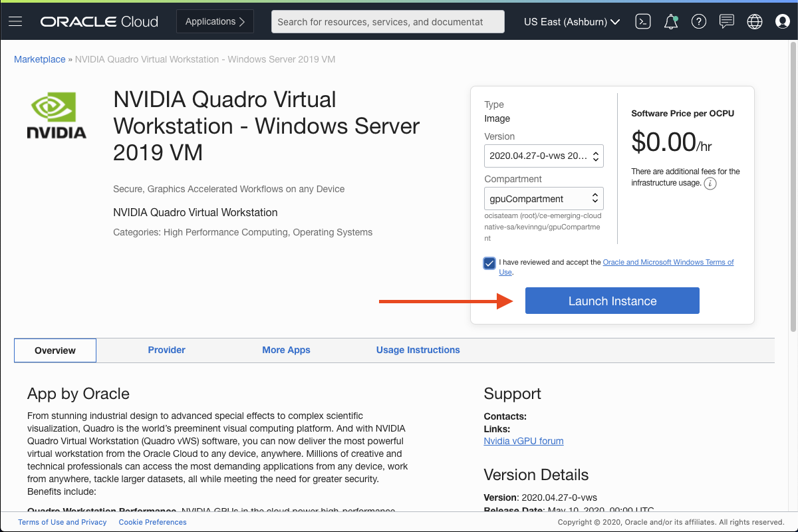The image size is (798, 532).
Task: Open the Nvidia vGPU forum link
Action: click(x=523, y=441)
